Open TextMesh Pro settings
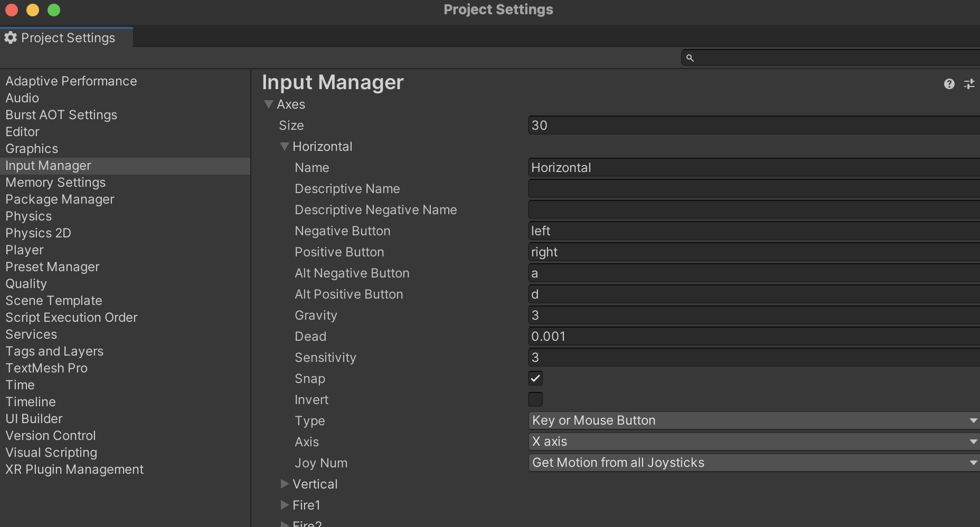 tap(46, 368)
